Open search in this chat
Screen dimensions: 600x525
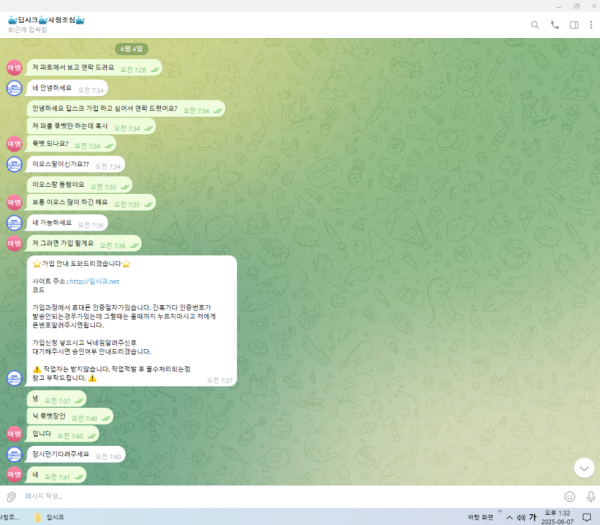coord(535,25)
